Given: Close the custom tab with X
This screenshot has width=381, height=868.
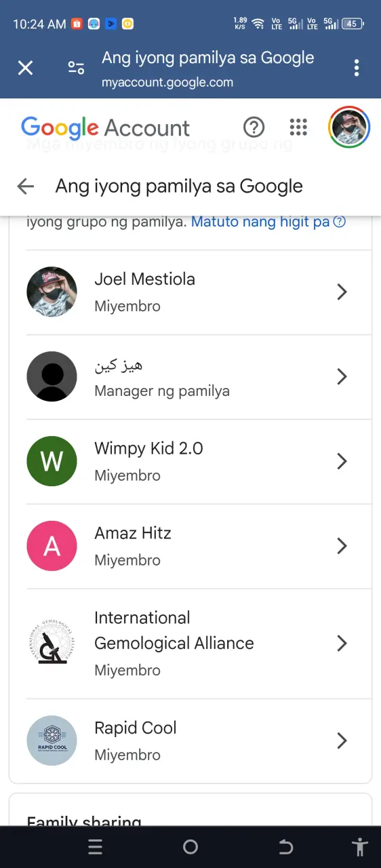Looking at the screenshot, I should [x=25, y=68].
